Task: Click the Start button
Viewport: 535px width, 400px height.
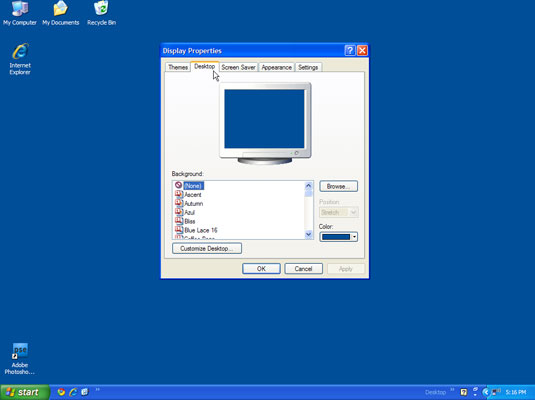Action: tap(25, 392)
